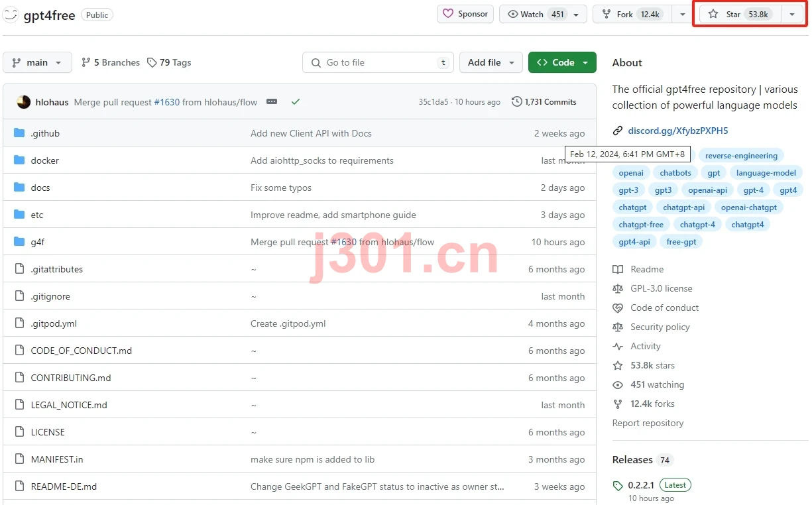Open README-DE.md file

click(x=64, y=486)
